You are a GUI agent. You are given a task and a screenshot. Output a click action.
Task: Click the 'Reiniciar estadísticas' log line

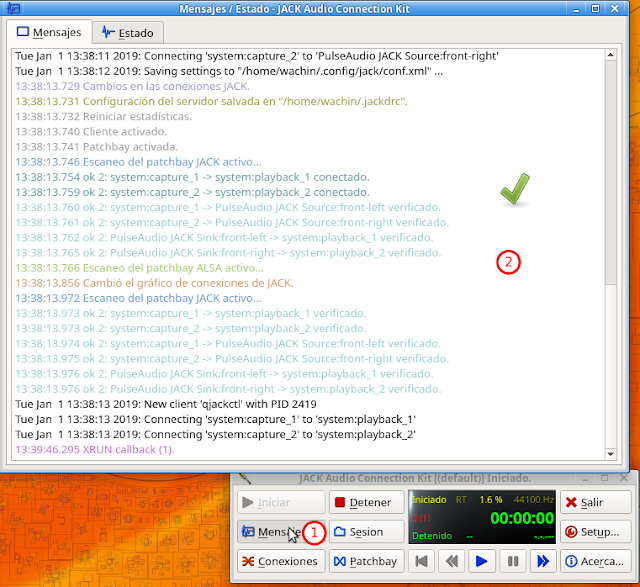click(x=103, y=116)
